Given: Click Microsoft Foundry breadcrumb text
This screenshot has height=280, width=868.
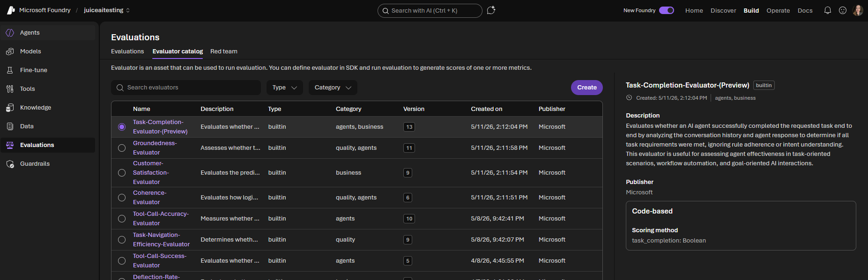Looking at the screenshot, I should point(45,10).
